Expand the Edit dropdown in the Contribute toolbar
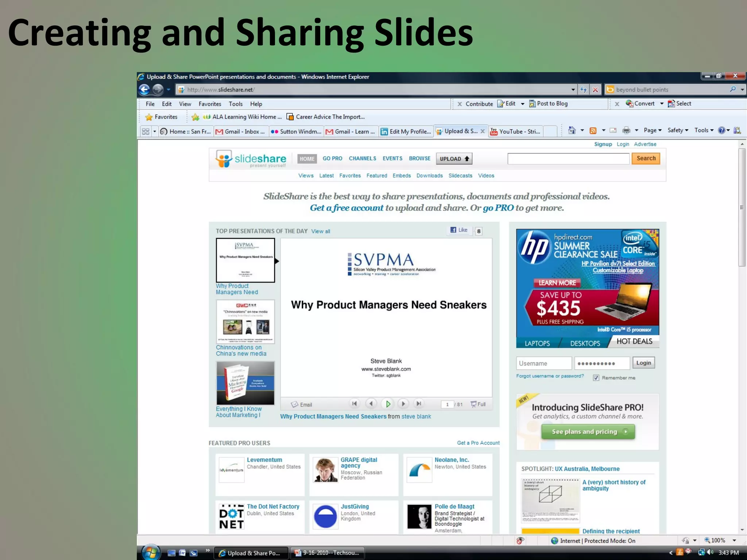 pos(522,104)
